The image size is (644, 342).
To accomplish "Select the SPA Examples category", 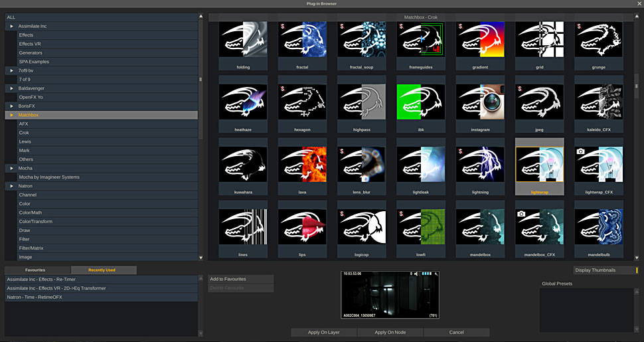I will point(108,62).
